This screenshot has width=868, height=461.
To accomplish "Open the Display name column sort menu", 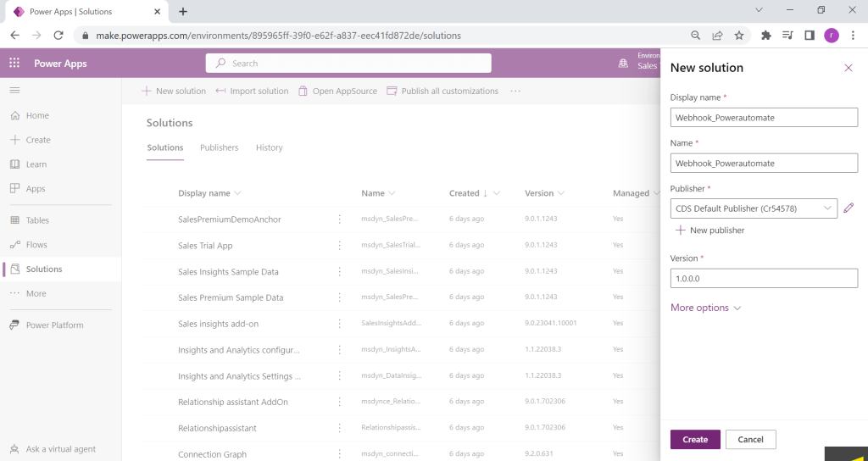I will (209, 193).
